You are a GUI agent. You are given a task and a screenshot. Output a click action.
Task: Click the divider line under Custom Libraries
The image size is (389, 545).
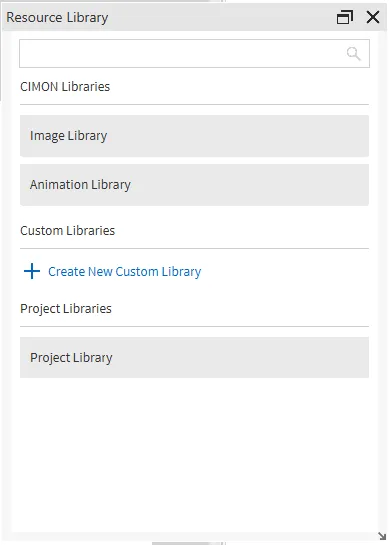[194, 249]
